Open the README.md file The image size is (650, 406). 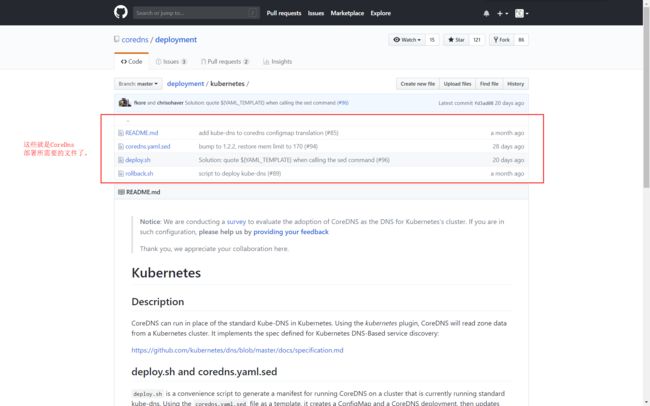(x=142, y=133)
